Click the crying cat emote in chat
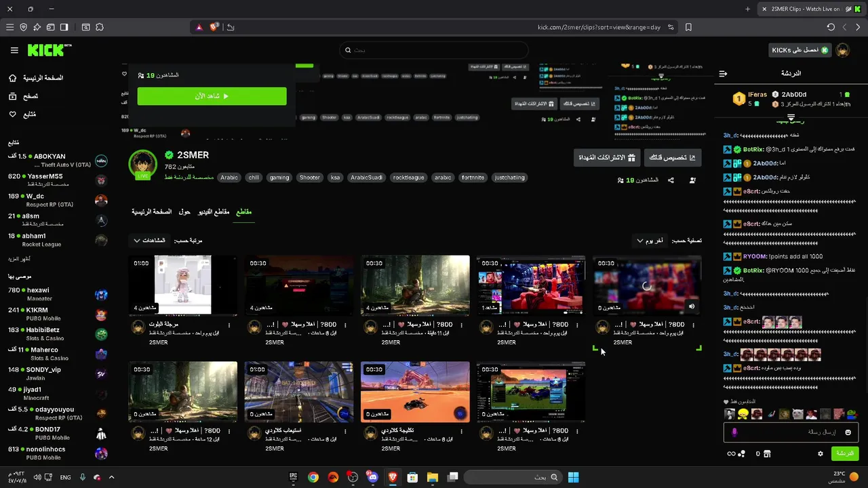This screenshot has height=488, width=868. pyautogui.click(x=798, y=414)
